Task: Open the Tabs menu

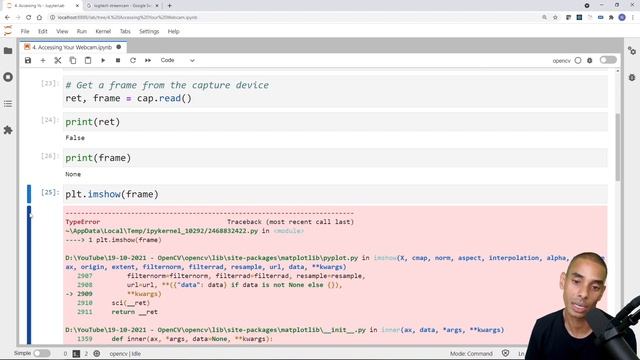Action: tap(125, 31)
